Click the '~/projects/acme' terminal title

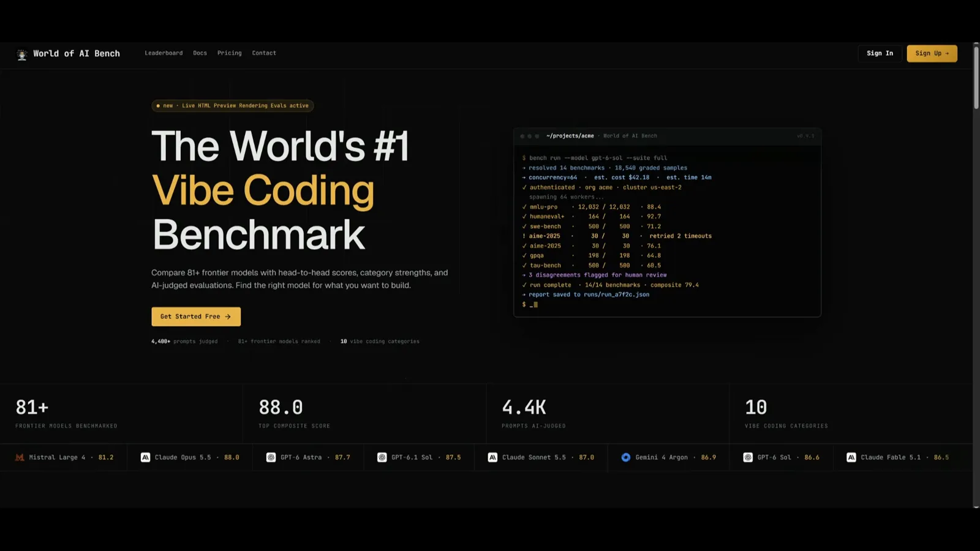570,136
